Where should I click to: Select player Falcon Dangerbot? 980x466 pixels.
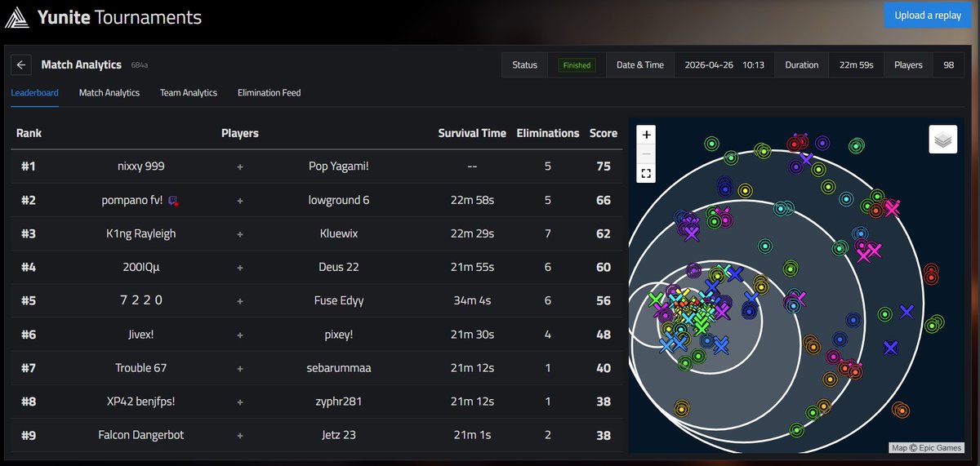[141, 436]
